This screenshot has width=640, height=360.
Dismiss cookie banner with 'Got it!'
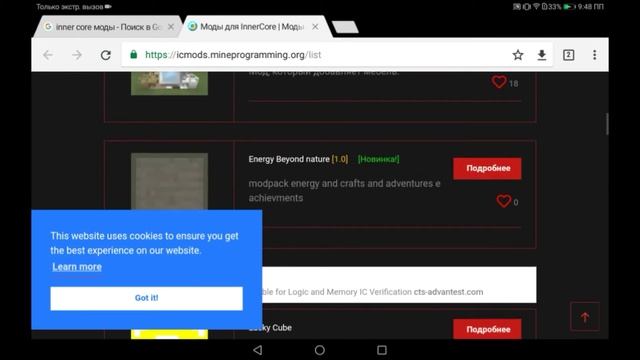click(147, 298)
